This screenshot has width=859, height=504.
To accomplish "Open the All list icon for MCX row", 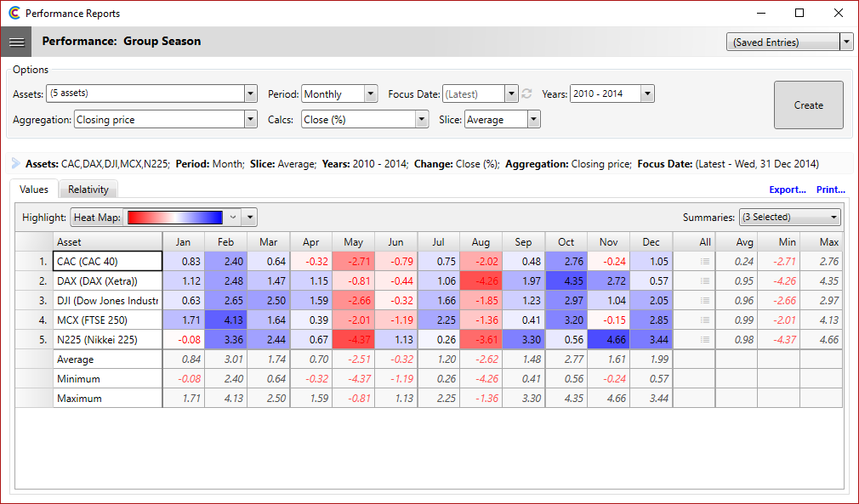I will 704,320.
